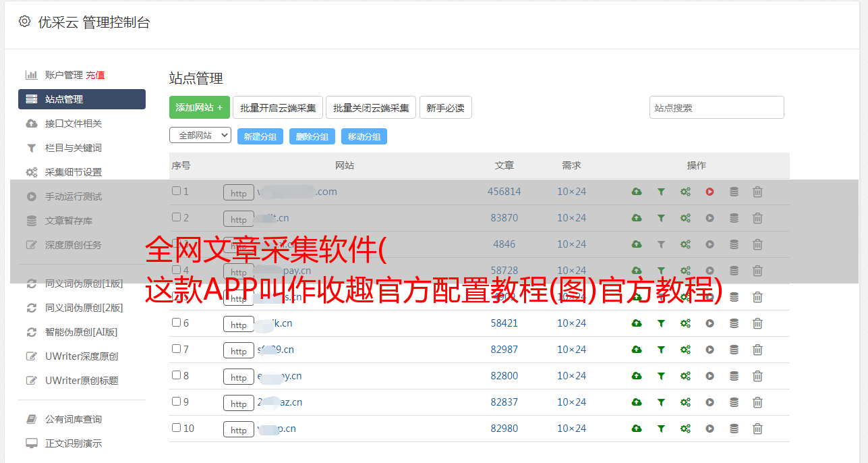
Task: Click the green filter icon for site 83870
Action: click(x=661, y=218)
